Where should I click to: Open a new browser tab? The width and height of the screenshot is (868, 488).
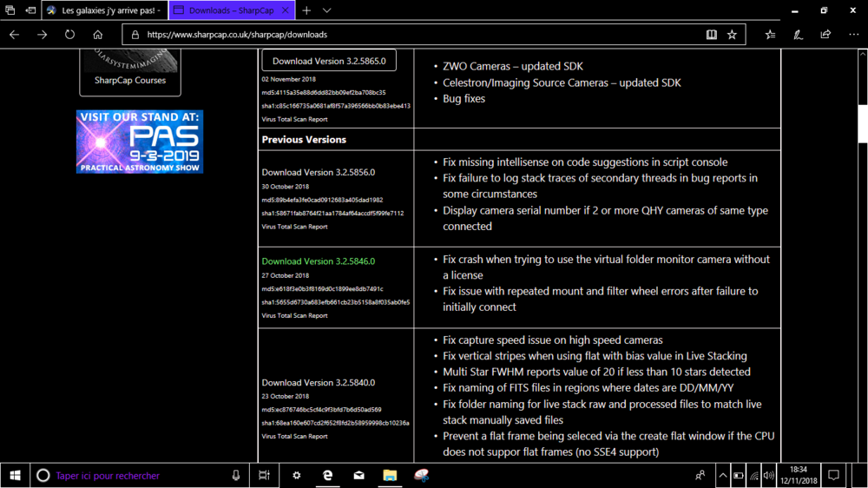(x=306, y=10)
